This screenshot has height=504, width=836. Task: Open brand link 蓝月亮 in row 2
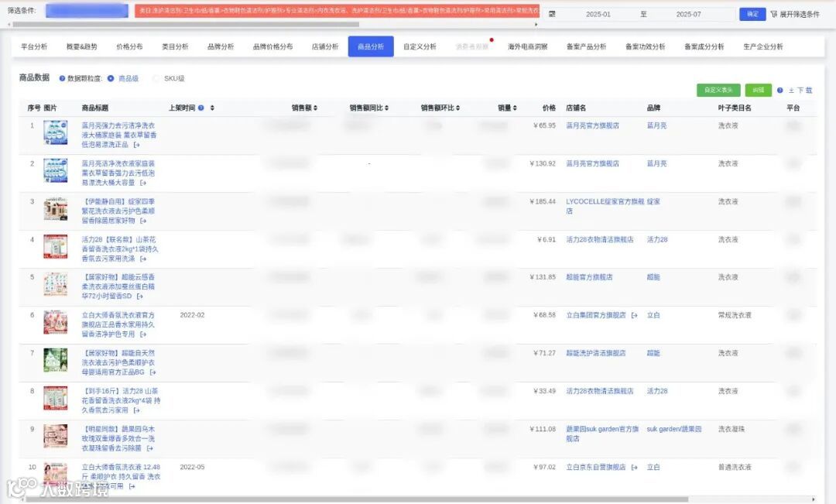656,163
